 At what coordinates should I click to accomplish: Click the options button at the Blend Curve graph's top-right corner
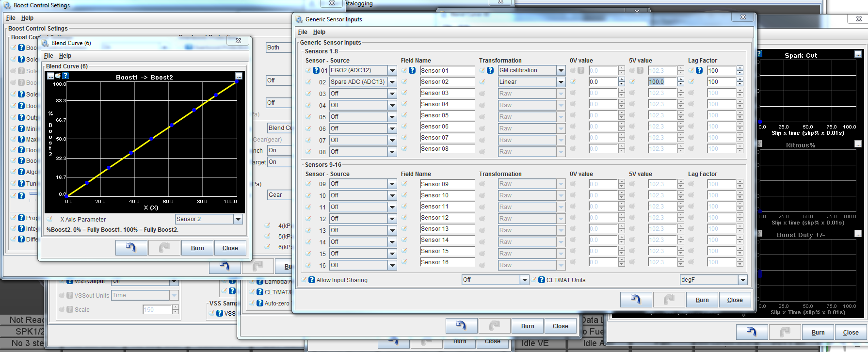[x=239, y=76]
